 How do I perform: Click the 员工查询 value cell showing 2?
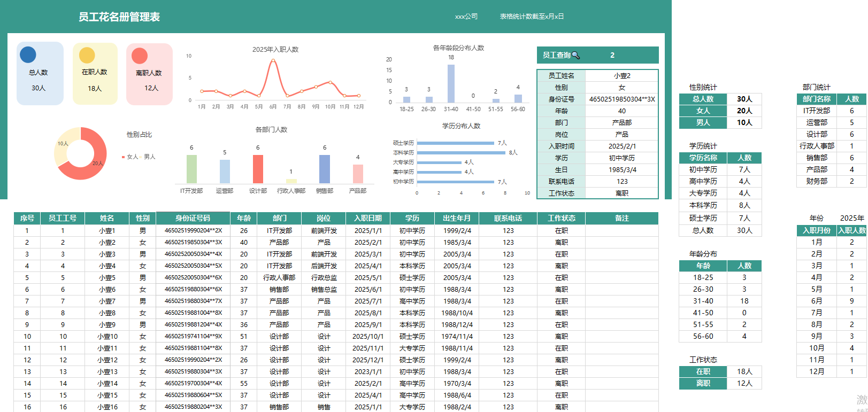(x=612, y=55)
